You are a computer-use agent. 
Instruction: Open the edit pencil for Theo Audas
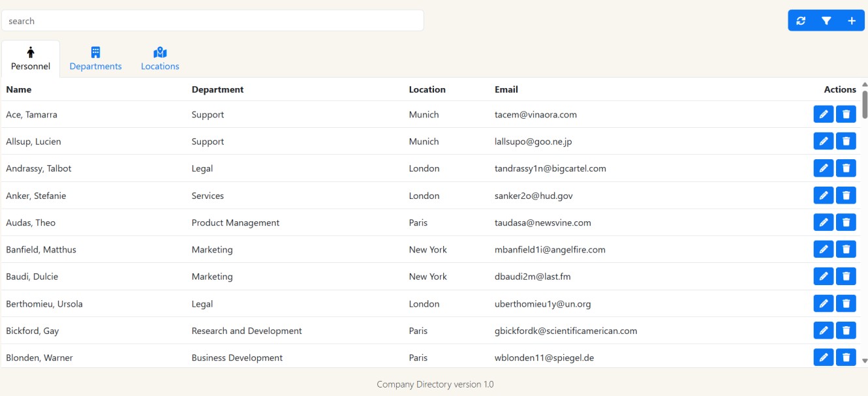point(824,222)
